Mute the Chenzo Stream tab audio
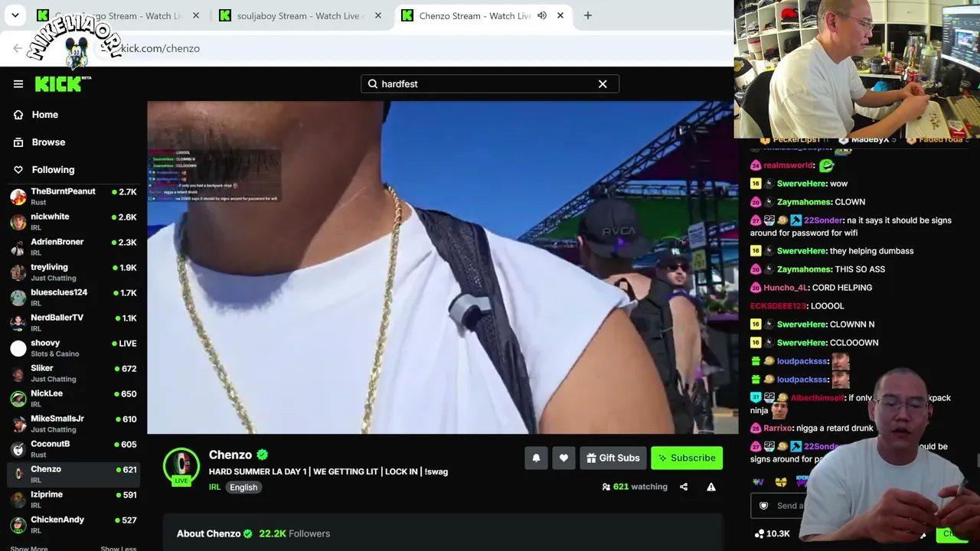This screenshot has height=551, width=980. [x=542, y=16]
